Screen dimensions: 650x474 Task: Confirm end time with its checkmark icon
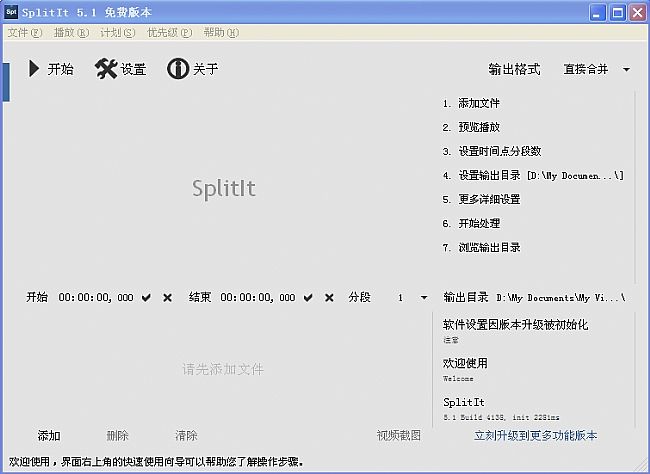(308, 298)
